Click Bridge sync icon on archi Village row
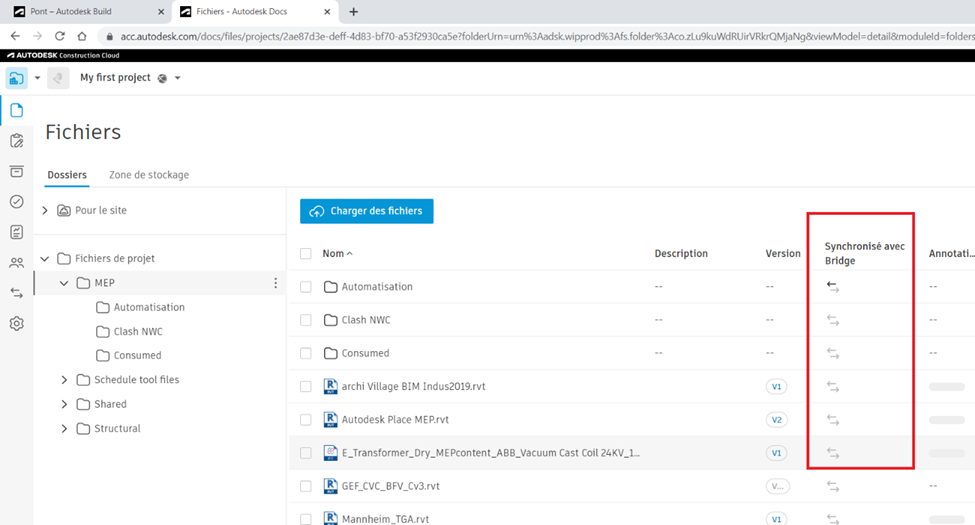The image size is (975, 525). (x=833, y=387)
